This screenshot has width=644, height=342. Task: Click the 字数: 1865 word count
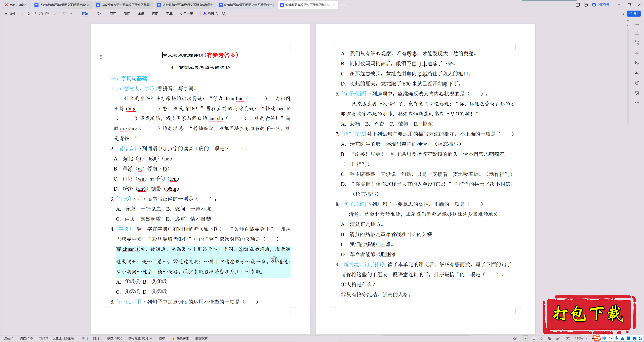[x=115, y=338]
